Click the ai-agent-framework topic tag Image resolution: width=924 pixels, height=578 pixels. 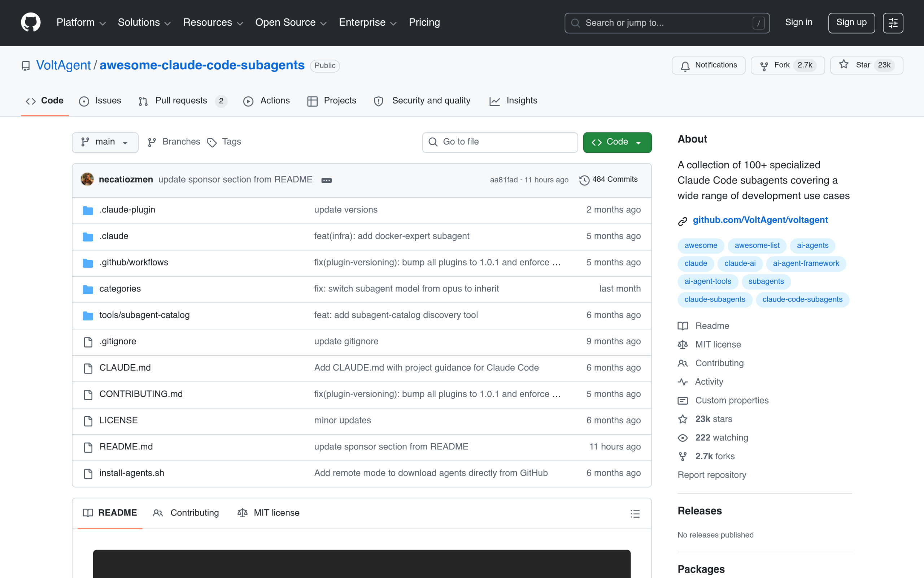coord(806,264)
